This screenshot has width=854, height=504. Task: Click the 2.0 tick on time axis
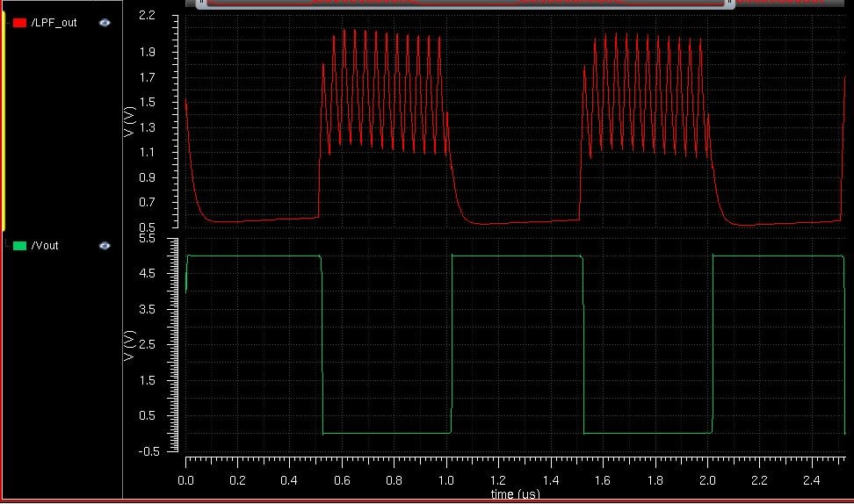pyautogui.click(x=707, y=481)
